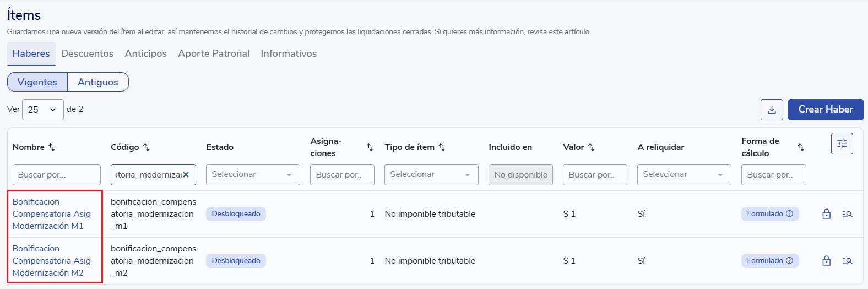Screen dimensions: 868x289
Task: Open Bonificacion Compensatoria Asig Modernización M1 link
Action: tap(52, 214)
